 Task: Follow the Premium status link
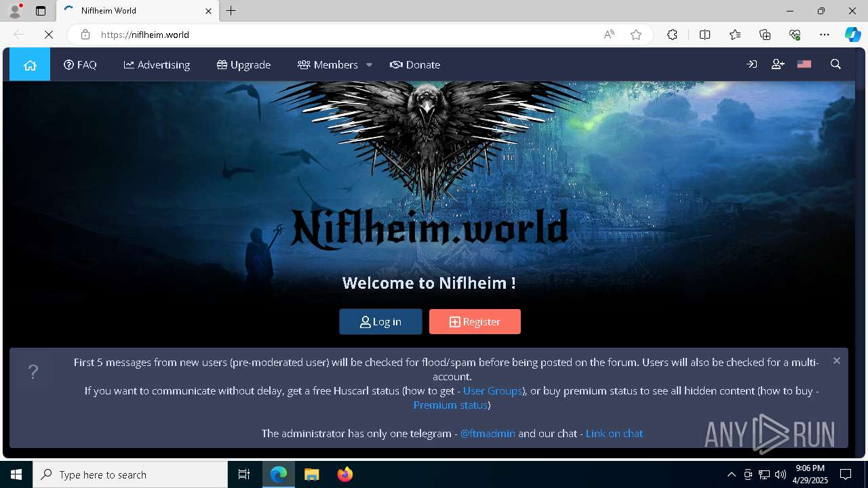pyautogui.click(x=450, y=405)
